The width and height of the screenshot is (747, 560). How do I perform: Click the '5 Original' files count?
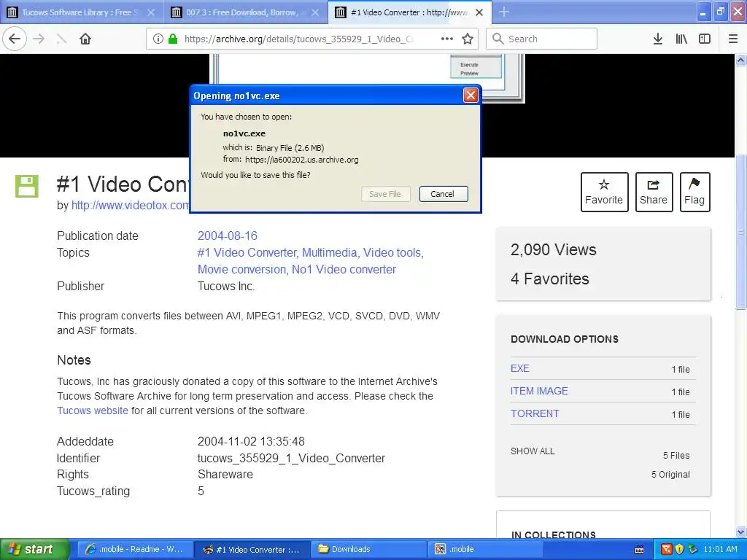click(x=671, y=474)
